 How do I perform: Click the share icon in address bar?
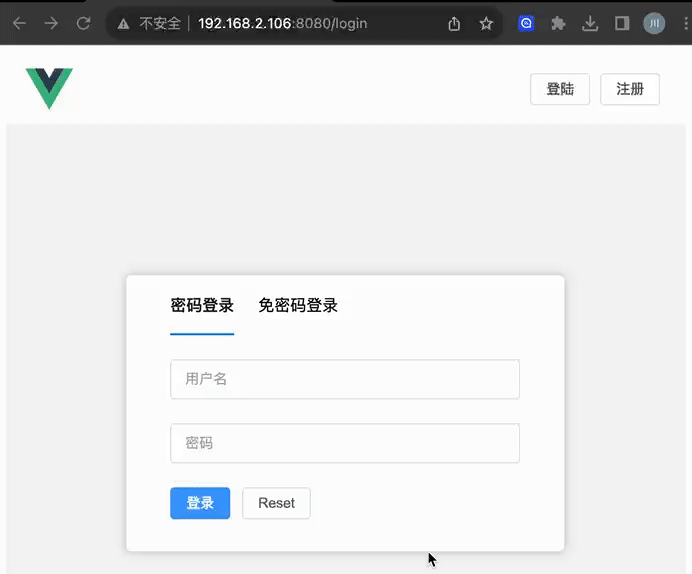click(x=454, y=23)
